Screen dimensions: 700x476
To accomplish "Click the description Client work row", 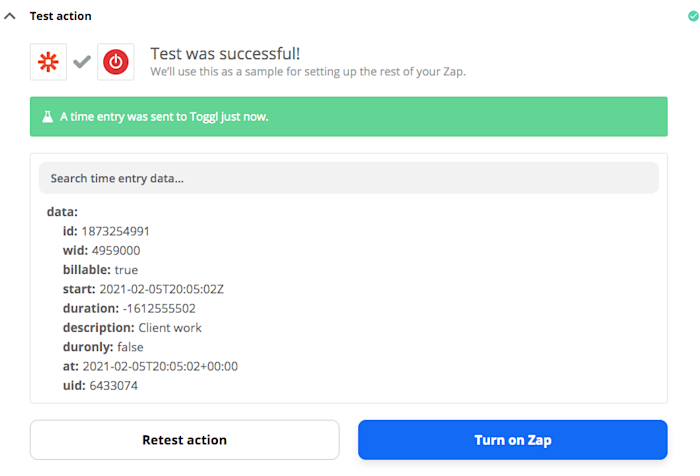I will click(133, 328).
